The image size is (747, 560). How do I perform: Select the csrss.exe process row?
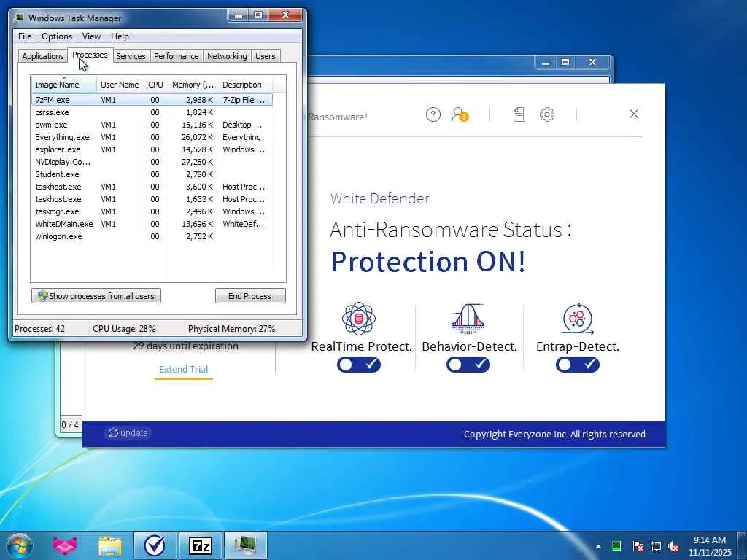pyautogui.click(x=152, y=112)
